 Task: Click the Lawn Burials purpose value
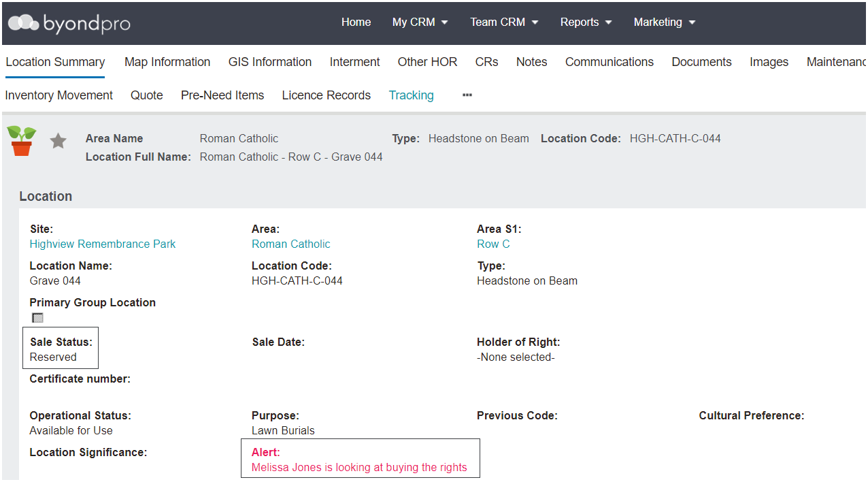point(283,430)
